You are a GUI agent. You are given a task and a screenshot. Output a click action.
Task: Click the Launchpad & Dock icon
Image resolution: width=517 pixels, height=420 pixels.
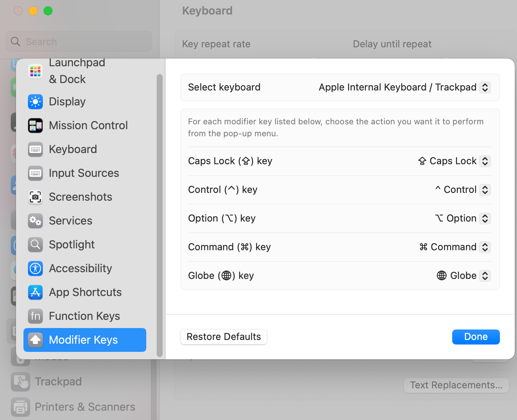point(35,71)
